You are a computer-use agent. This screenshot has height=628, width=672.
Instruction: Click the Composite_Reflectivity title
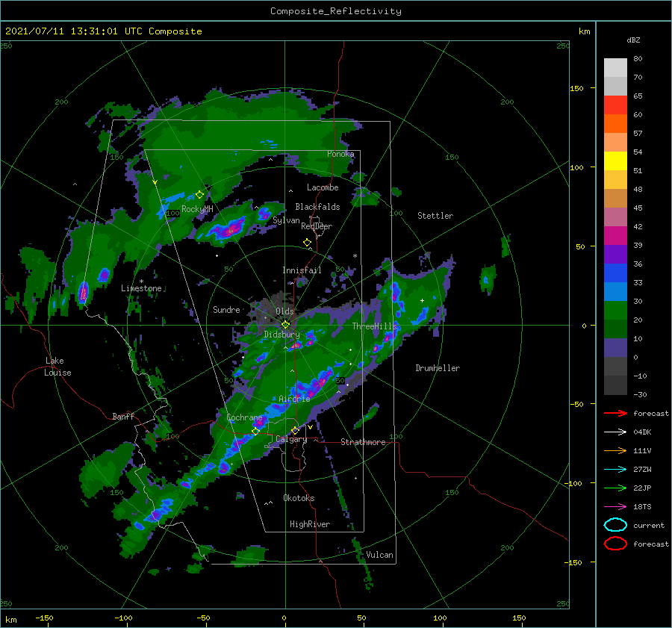coord(336,11)
